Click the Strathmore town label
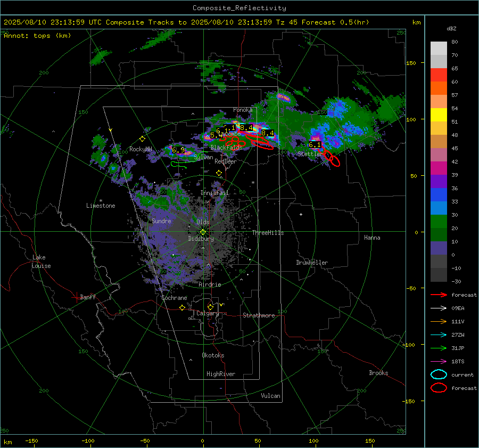Viewport: 479px width, 448px height. (259, 315)
